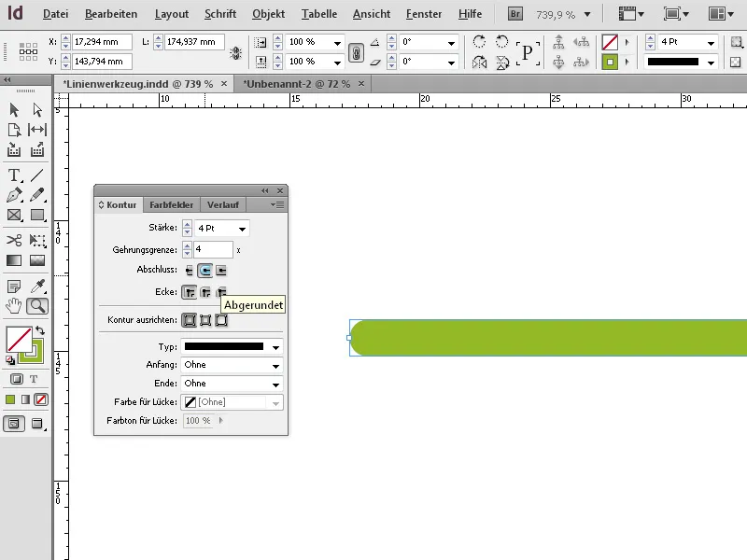Select the Selection tool arrow
Image resolution: width=747 pixels, height=560 pixels.
coord(14,110)
